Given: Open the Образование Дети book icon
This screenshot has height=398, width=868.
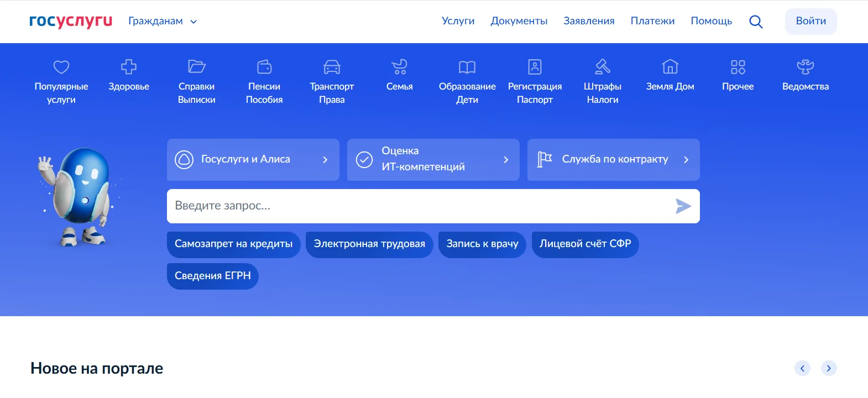Looking at the screenshot, I should pos(467,67).
